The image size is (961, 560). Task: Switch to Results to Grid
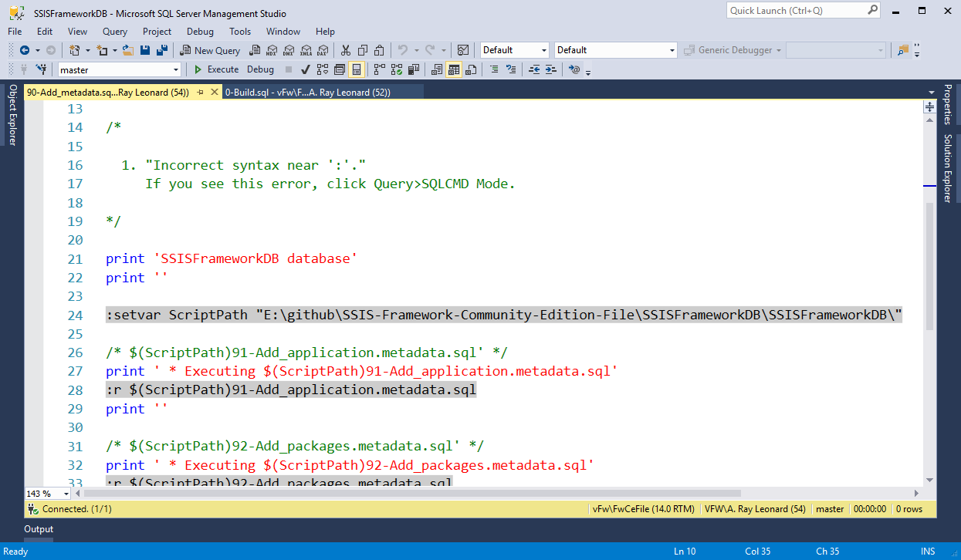coord(454,69)
